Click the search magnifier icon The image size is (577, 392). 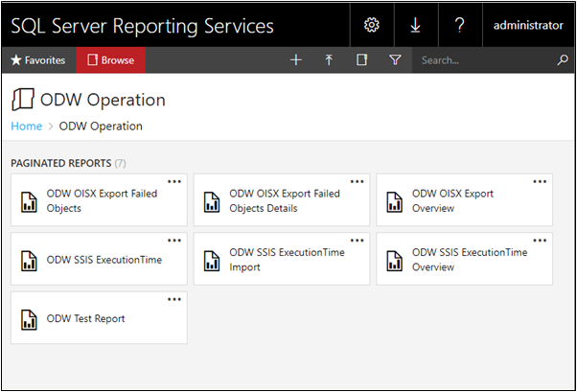(563, 59)
